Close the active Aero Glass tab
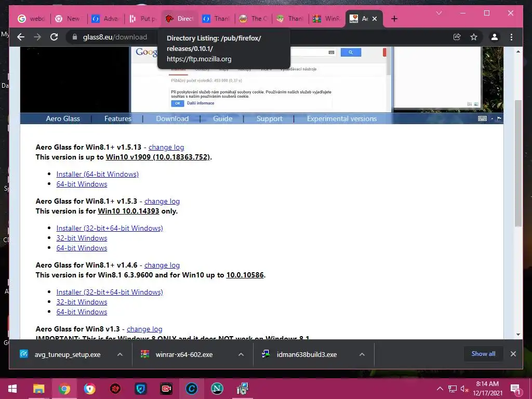This screenshot has width=532, height=399. point(375,19)
